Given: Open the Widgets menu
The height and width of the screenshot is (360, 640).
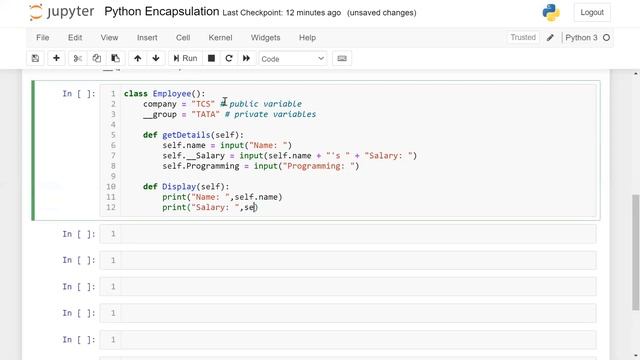Looking at the screenshot, I should (265, 38).
